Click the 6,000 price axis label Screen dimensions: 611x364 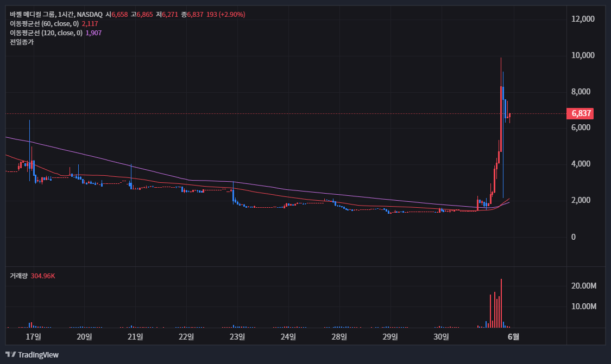581,127
